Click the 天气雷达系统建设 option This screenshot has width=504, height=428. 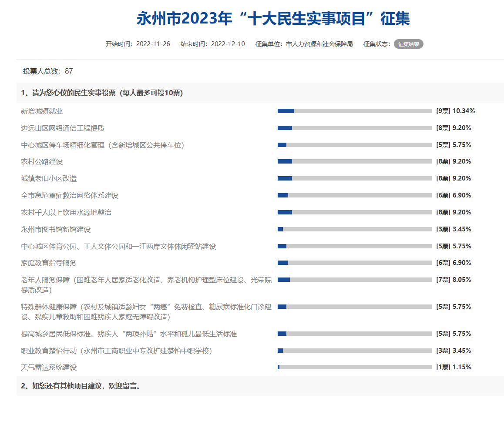[x=49, y=368]
